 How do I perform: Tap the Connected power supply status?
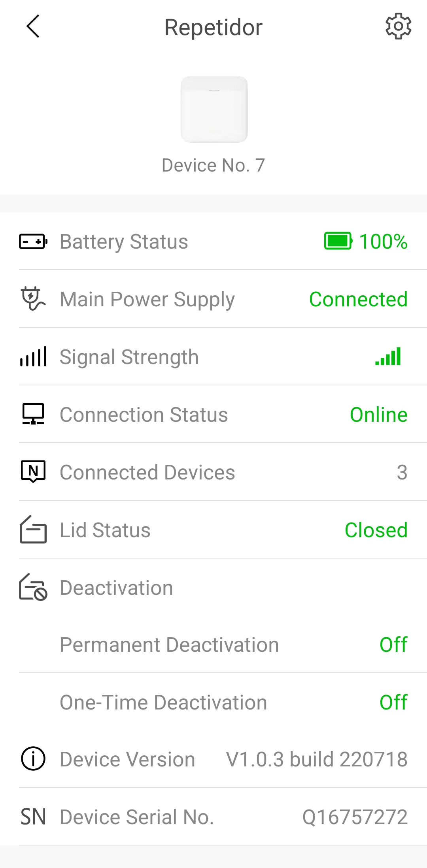[x=358, y=299]
